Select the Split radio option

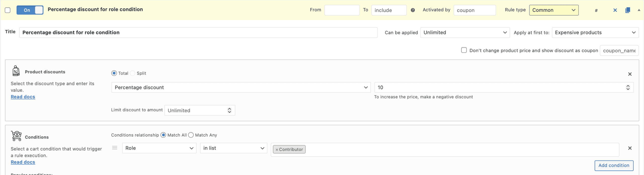tap(133, 73)
